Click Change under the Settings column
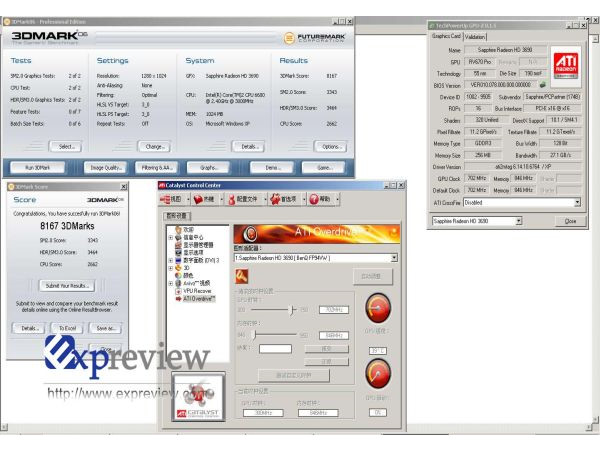 point(154,147)
